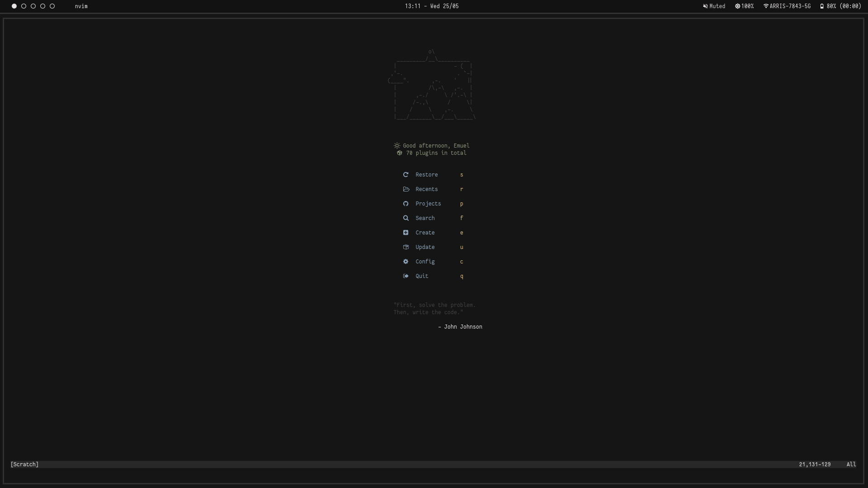Open the Config entry label
This screenshot has height=488, width=868.
click(x=425, y=262)
